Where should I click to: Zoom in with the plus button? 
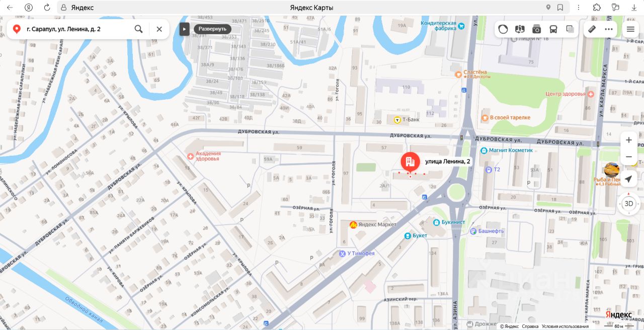629,140
